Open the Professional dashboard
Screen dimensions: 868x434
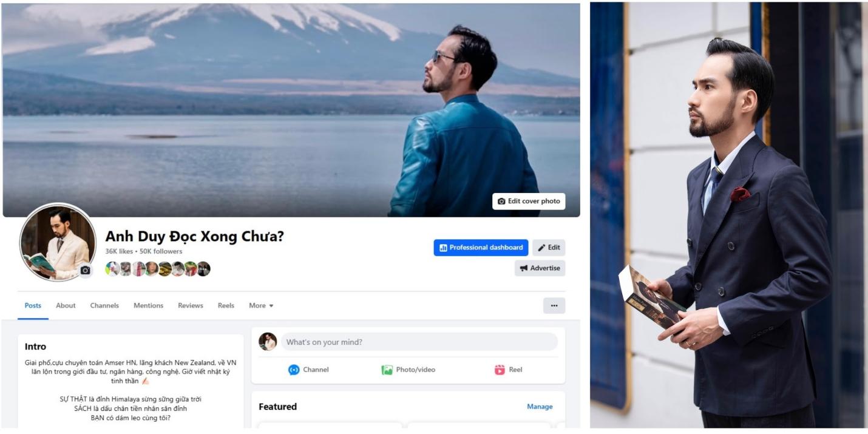(481, 248)
